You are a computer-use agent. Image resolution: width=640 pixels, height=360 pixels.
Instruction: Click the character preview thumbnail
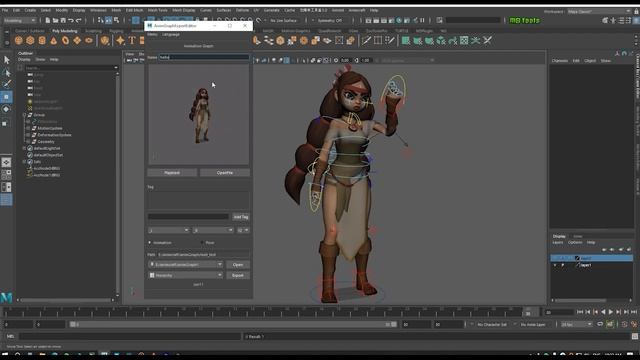(198, 114)
